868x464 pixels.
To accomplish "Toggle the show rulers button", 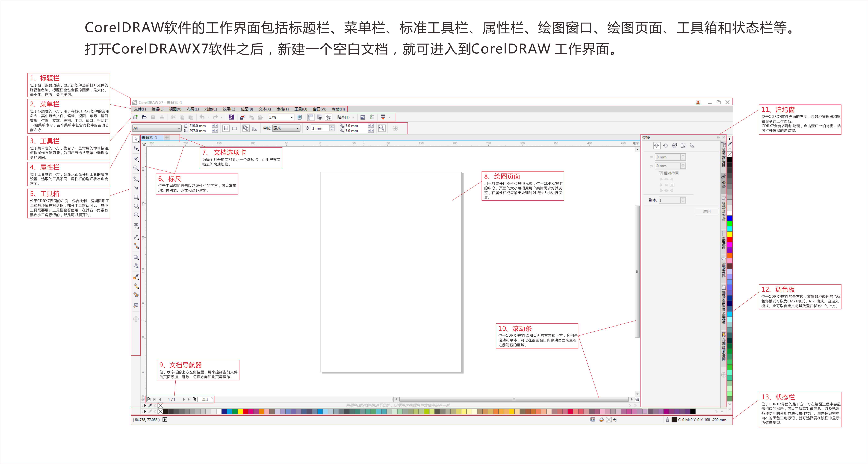I will tap(311, 117).
